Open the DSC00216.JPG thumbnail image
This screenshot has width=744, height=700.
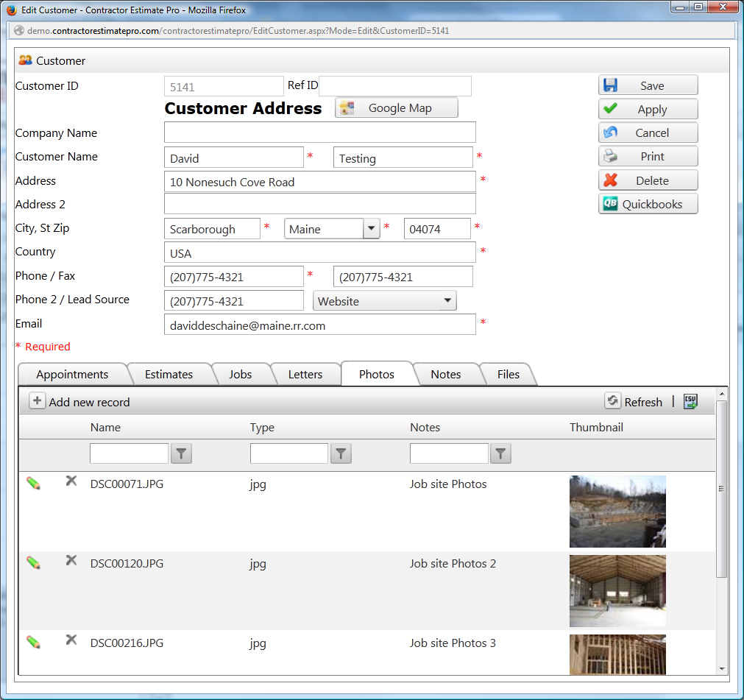coord(617,654)
